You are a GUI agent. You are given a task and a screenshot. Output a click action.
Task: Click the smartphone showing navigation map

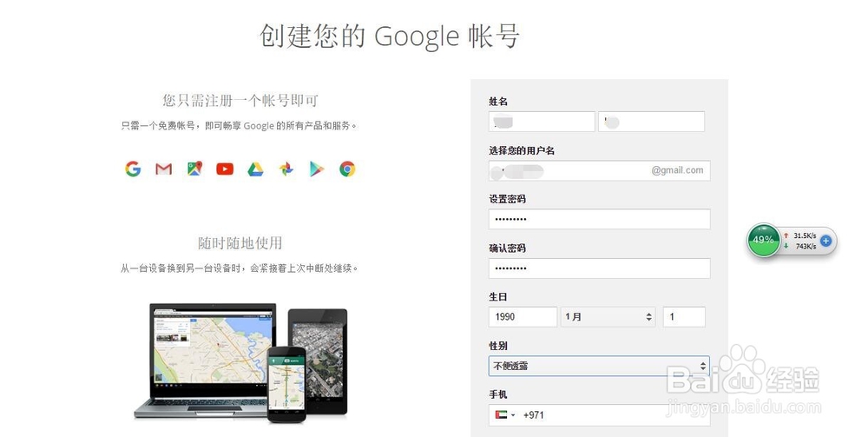(x=286, y=385)
